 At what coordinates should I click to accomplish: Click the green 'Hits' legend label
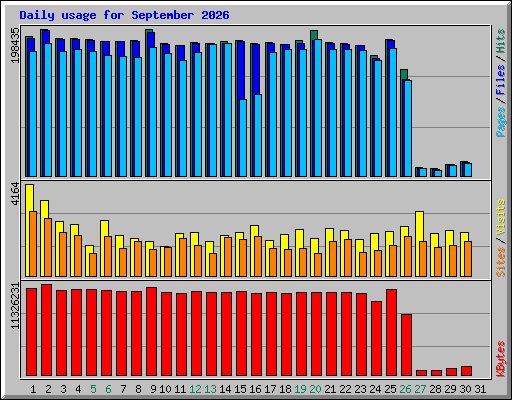coord(500,41)
